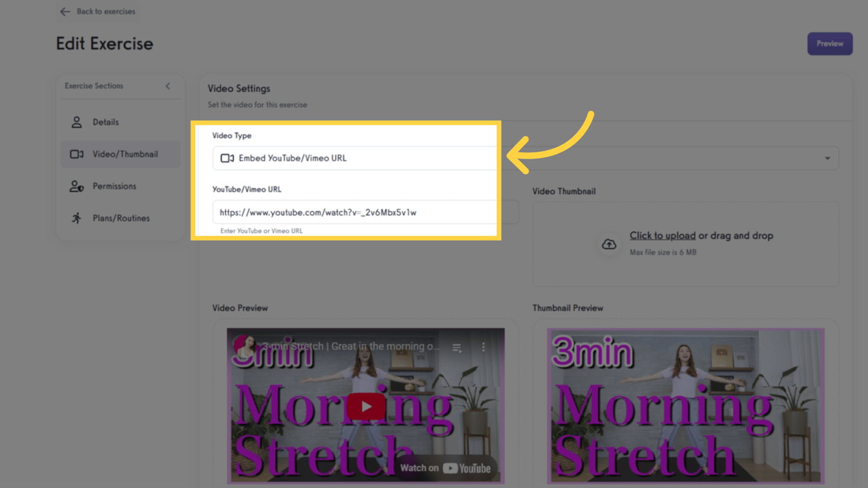Open the right-side dropdown with the chevron
Screen dimensions: 868x488
(827, 158)
